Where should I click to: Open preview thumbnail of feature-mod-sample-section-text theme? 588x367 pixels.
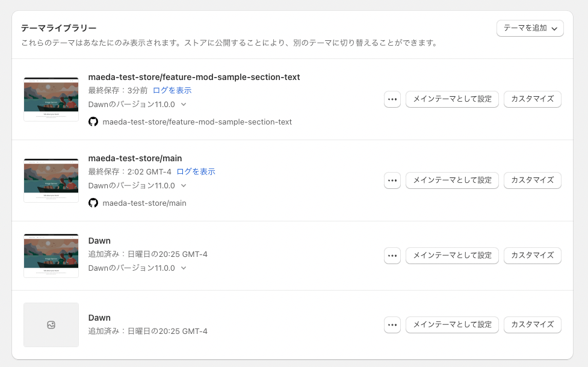51,99
